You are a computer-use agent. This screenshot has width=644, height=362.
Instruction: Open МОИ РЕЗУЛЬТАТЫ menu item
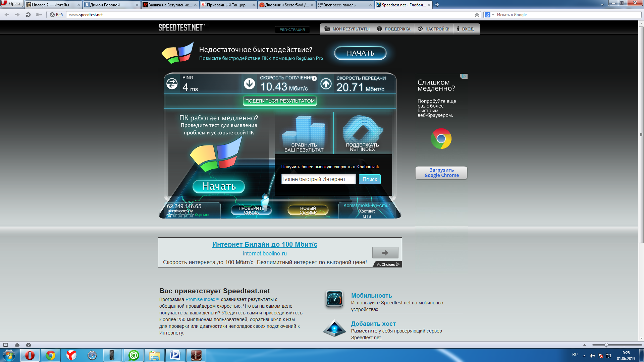click(347, 29)
